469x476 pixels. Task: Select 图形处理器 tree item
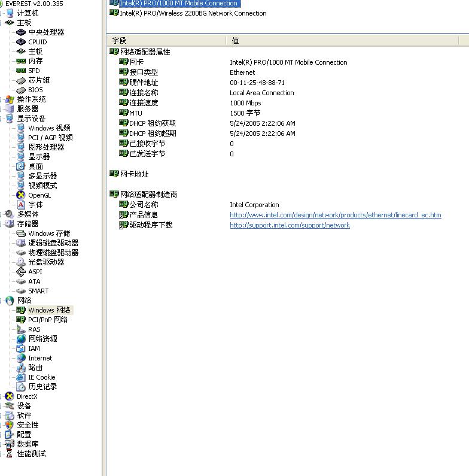pos(46,147)
